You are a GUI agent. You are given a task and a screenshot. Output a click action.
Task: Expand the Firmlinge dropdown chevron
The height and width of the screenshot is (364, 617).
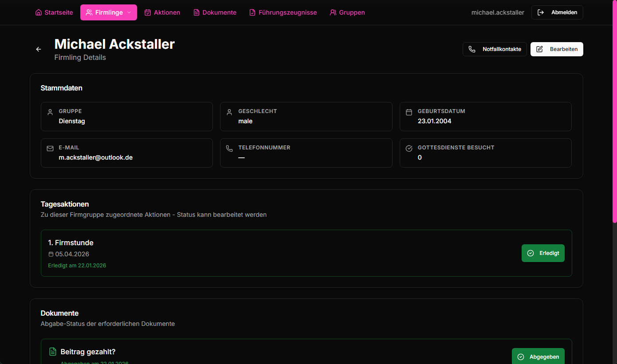click(x=129, y=12)
